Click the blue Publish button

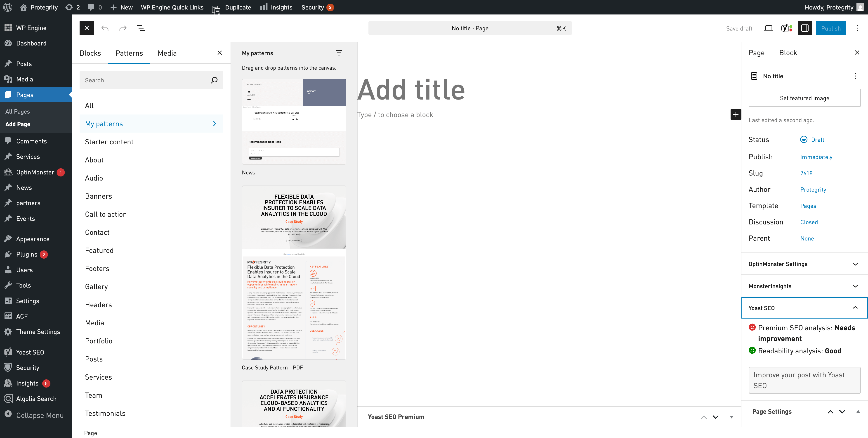click(831, 28)
